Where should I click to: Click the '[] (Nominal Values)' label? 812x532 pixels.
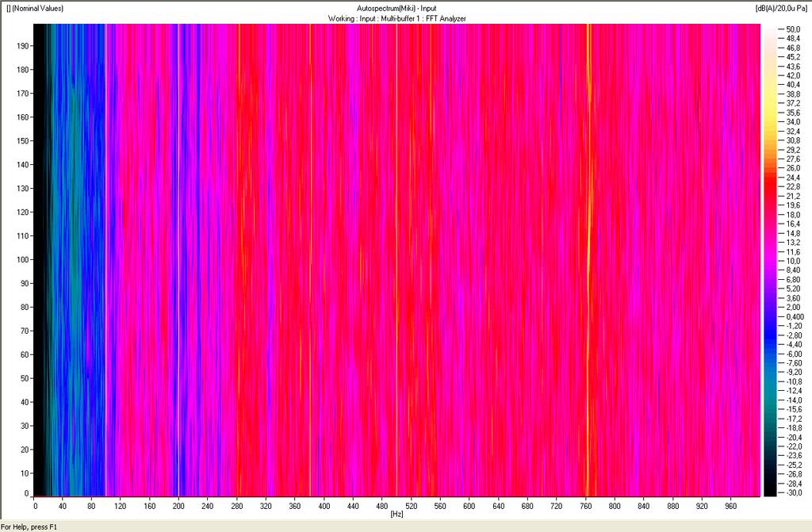35,8
